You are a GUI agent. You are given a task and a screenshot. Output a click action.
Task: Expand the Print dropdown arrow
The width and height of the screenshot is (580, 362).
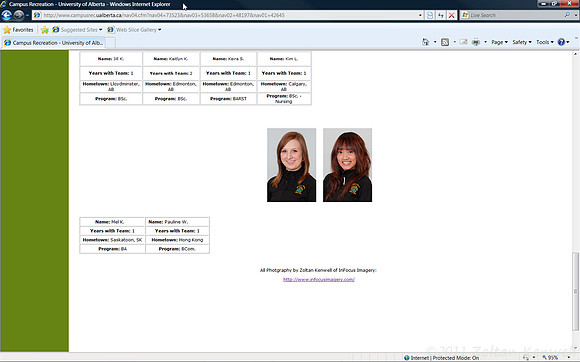(x=485, y=42)
